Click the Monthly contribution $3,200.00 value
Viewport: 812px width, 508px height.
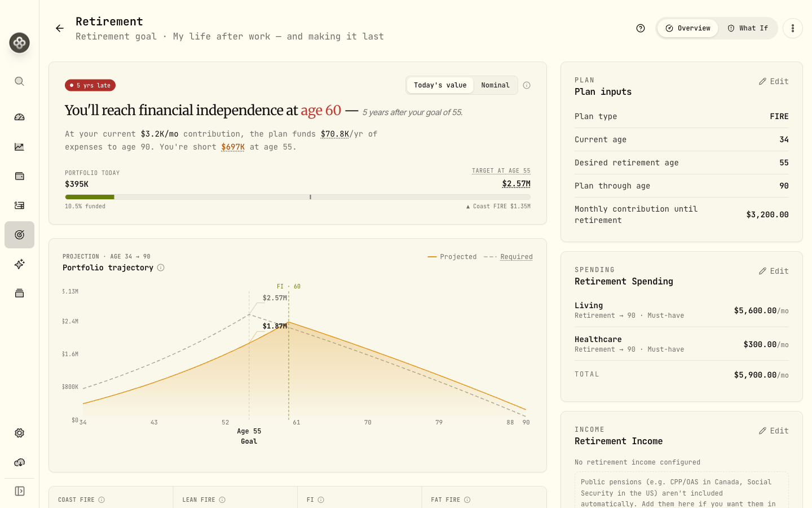coord(767,214)
